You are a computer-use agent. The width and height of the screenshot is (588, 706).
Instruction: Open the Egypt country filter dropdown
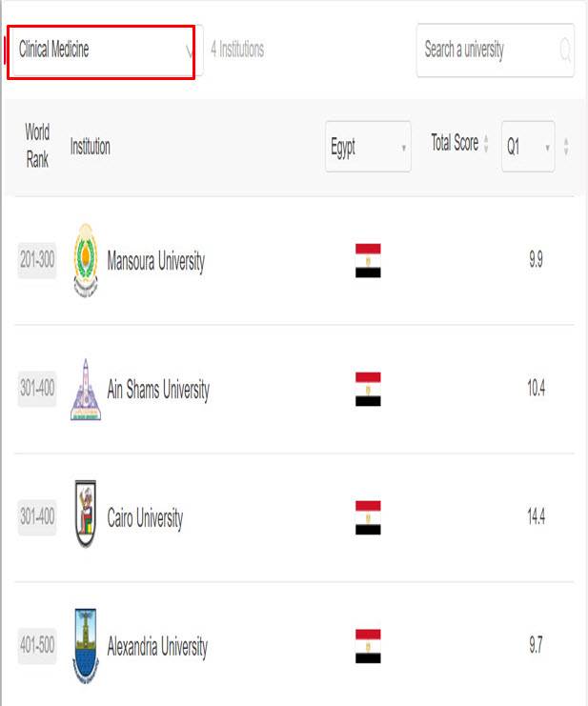point(368,147)
